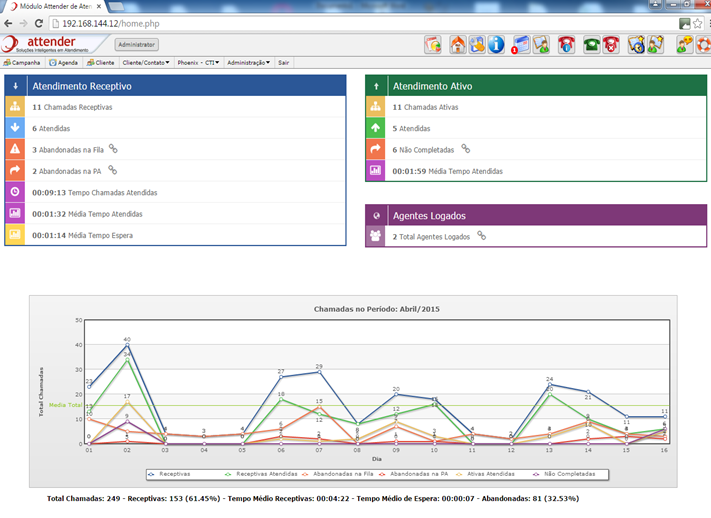
Task: Click the green extension icon in address bar
Action: tap(684, 24)
